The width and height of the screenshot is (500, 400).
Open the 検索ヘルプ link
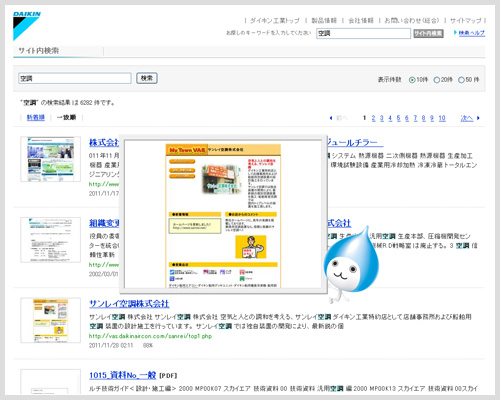point(472,33)
